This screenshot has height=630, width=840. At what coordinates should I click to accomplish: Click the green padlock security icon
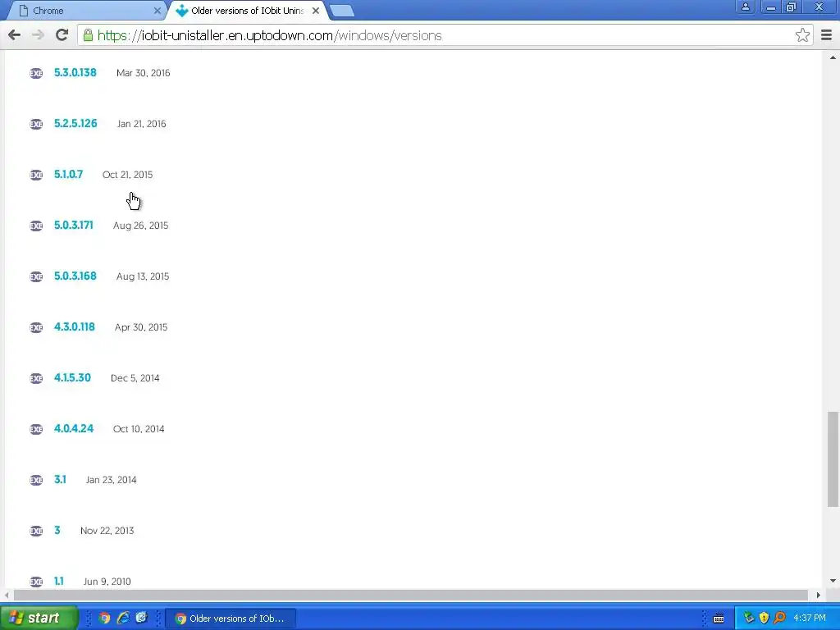[x=88, y=35]
